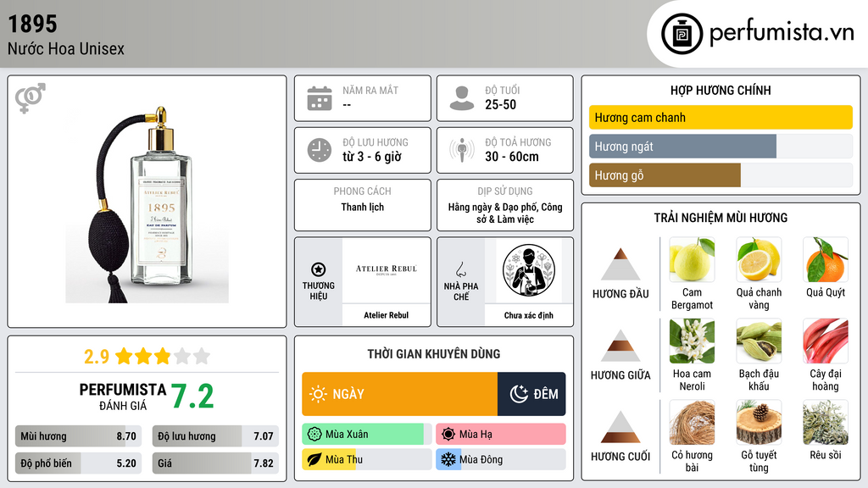The height and width of the screenshot is (488, 868).
Task: Click the Hoa cam Neroli flower image
Action: pyautogui.click(x=692, y=341)
